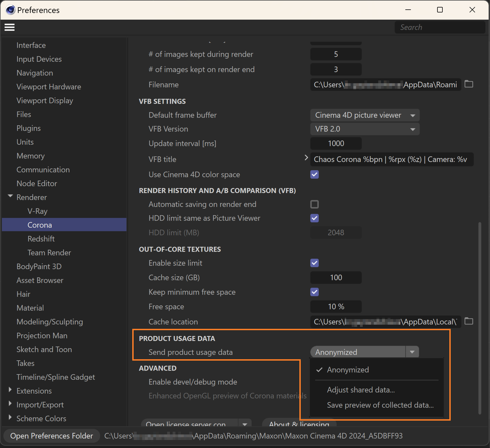Expand the Extensions tree node
This screenshot has height=448, width=490.
point(10,390)
